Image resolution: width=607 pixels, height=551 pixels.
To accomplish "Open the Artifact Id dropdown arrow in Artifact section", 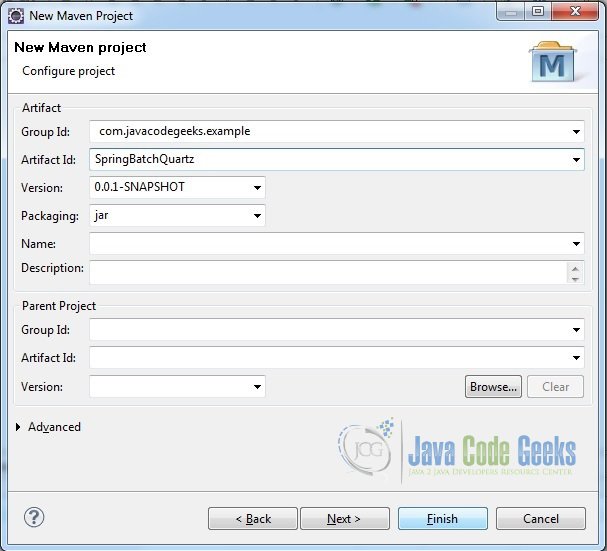I will point(576,160).
